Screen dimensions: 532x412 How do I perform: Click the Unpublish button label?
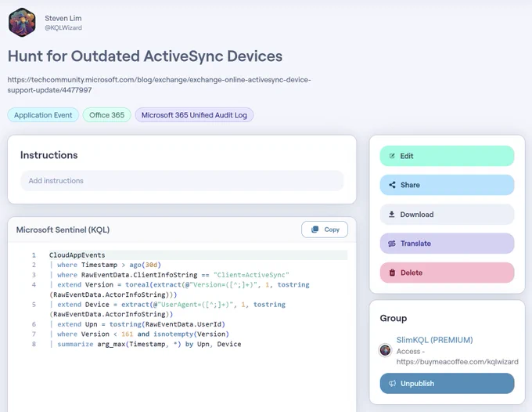click(x=417, y=384)
